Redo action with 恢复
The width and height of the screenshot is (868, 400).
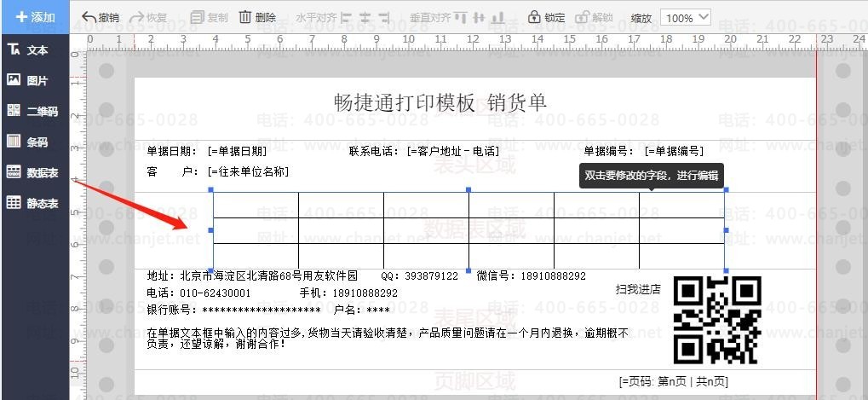(148, 18)
